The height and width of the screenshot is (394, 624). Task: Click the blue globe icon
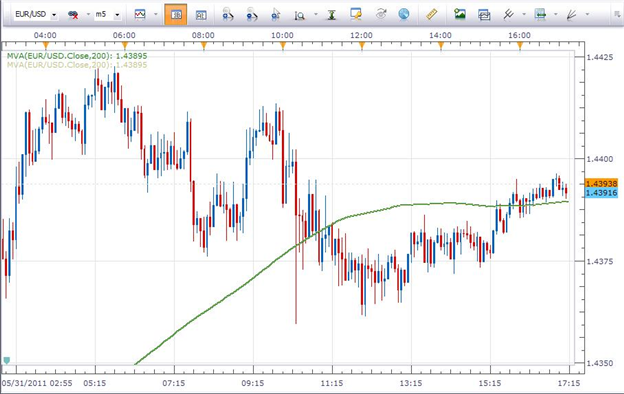click(x=404, y=14)
